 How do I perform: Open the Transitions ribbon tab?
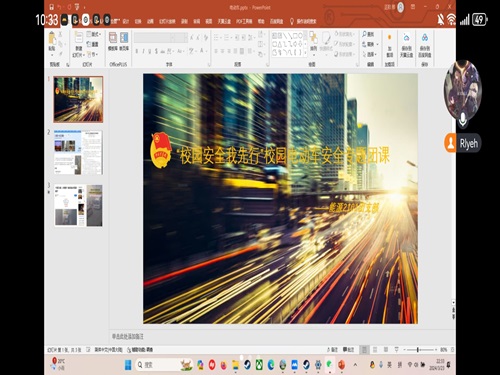coord(138,21)
